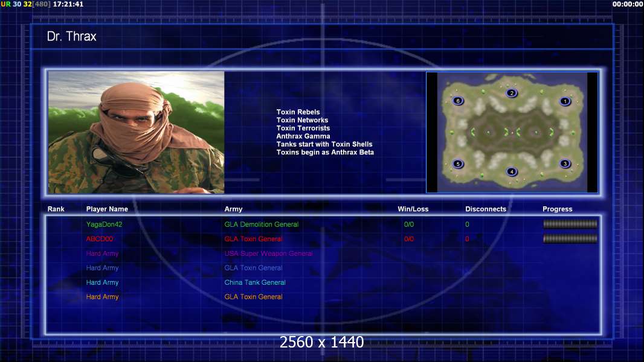Click the orange GLA Toxin General entry

click(x=253, y=297)
